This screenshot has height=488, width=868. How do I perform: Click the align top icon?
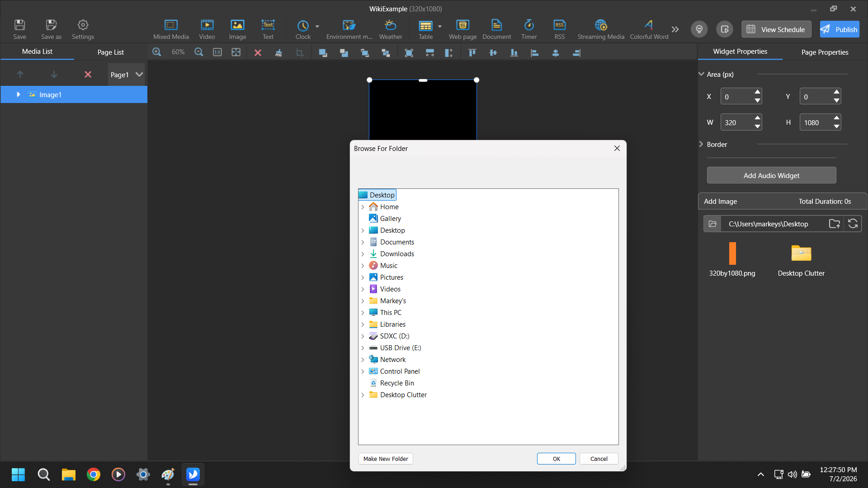tap(472, 53)
